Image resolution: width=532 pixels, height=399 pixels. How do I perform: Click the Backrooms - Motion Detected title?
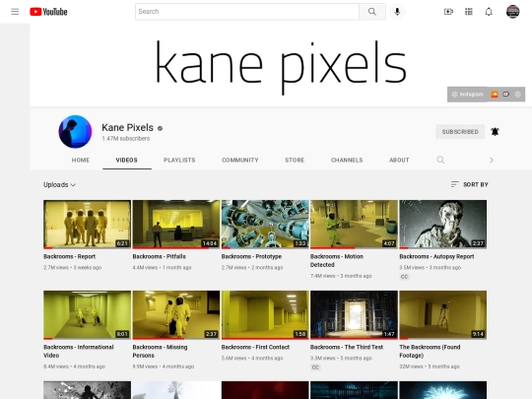[337, 260]
